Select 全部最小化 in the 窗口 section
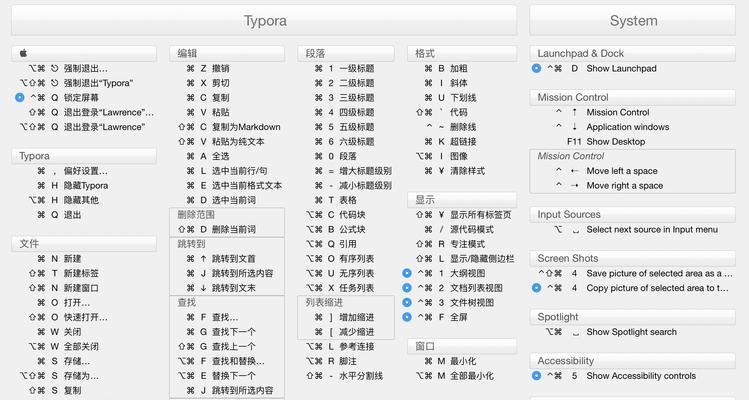Image resolution: width=749 pixels, height=400 pixels. [x=455, y=376]
